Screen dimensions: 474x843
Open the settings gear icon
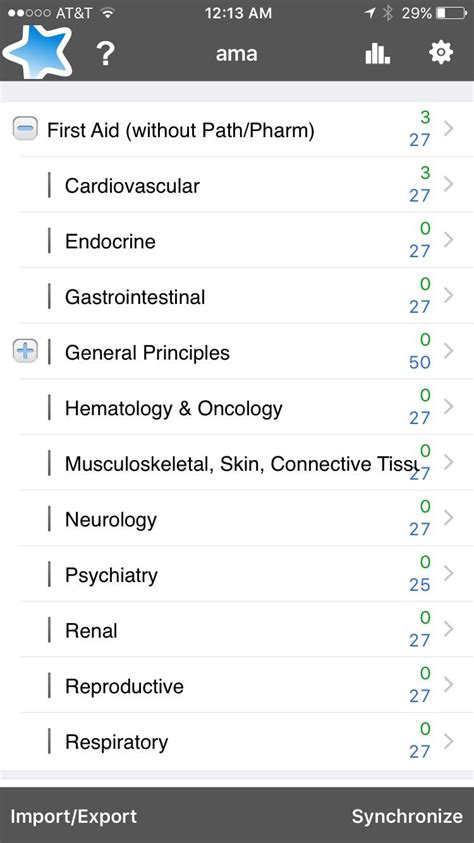(x=441, y=53)
